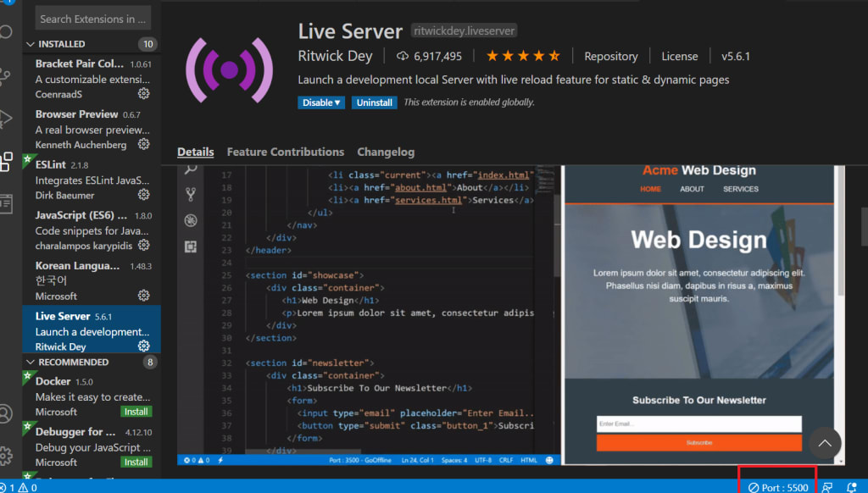Open gear settings for Bracket Pair Colorizer

click(x=143, y=93)
